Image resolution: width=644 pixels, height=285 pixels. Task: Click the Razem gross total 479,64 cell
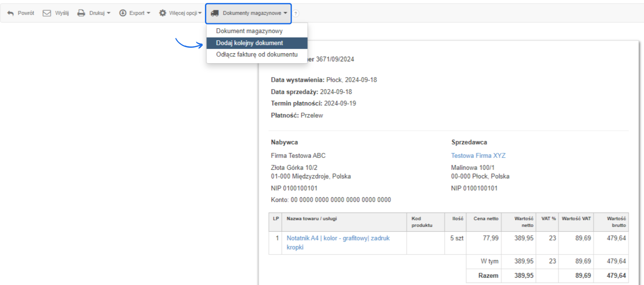coord(616,275)
